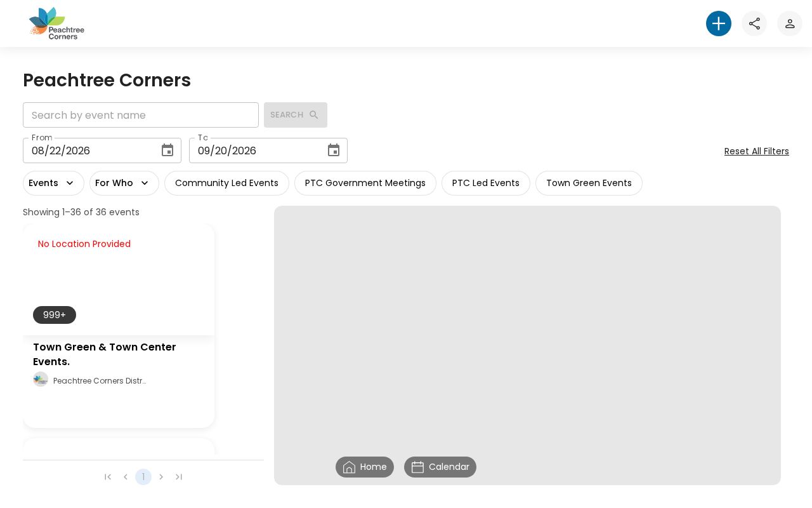Click the Search button
Image resolution: width=812 pixels, height=508 pixels.
pos(296,115)
